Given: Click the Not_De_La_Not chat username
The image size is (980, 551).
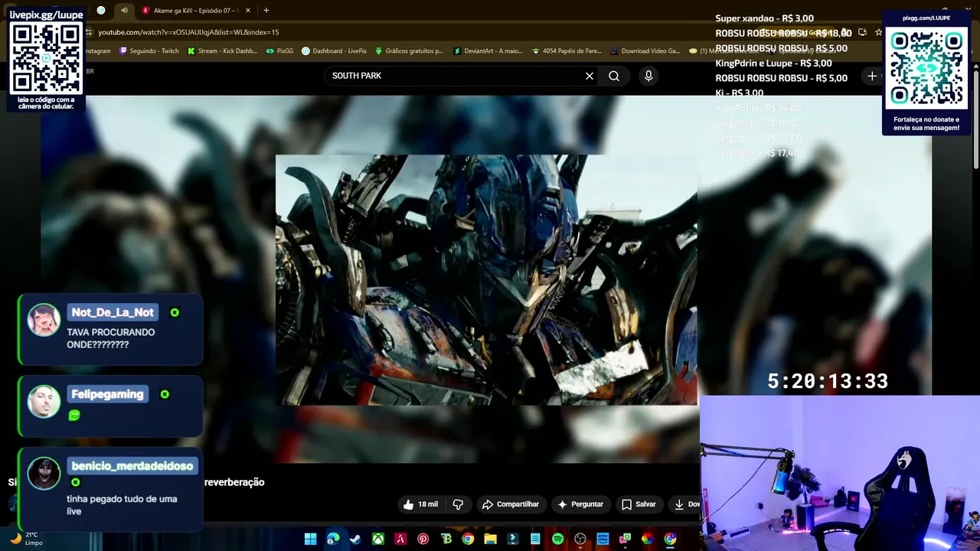Looking at the screenshot, I should (x=113, y=312).
